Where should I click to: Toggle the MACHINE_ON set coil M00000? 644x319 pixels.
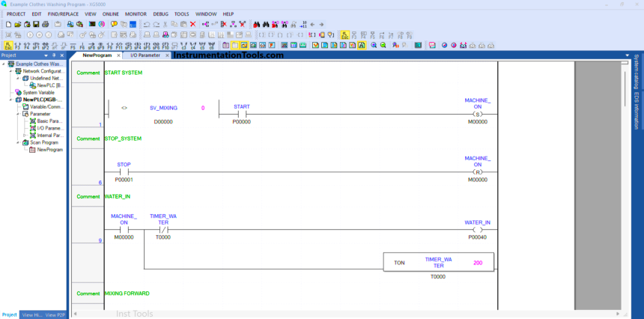pyautogui.click(x=477, y=114)
